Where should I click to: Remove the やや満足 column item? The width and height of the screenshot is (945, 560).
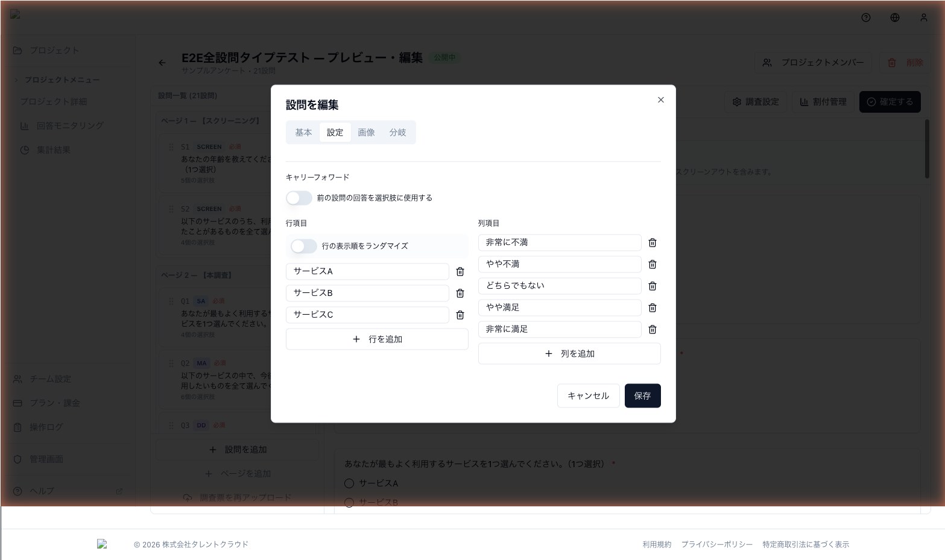coord(652,308)
